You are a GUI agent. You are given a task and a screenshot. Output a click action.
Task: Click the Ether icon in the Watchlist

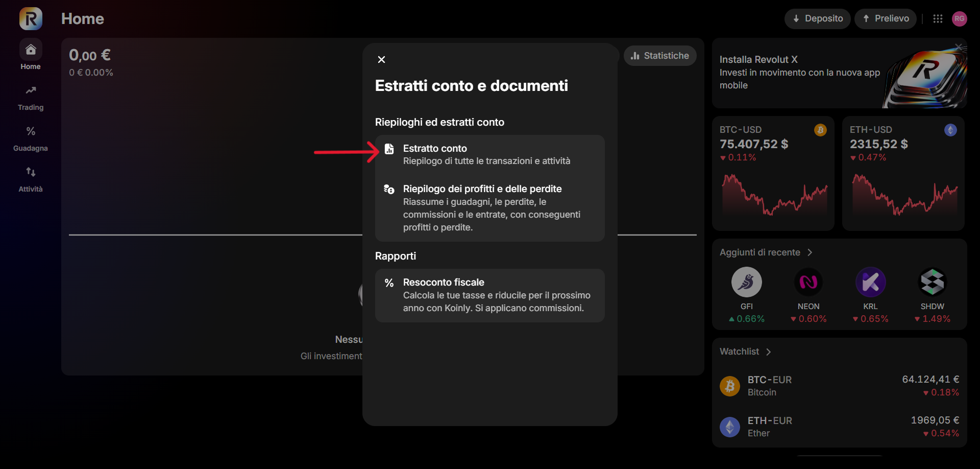[730, 427]
